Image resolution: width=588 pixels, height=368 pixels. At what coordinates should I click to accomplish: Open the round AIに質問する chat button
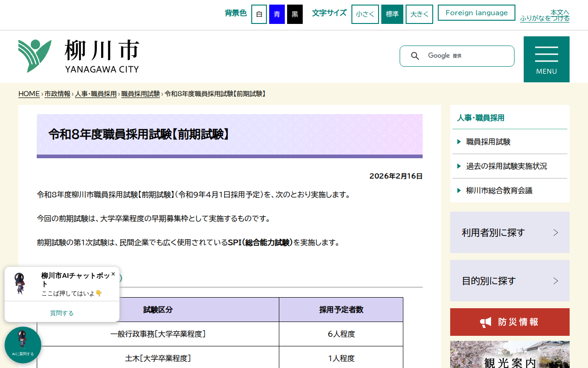[23, 345]
